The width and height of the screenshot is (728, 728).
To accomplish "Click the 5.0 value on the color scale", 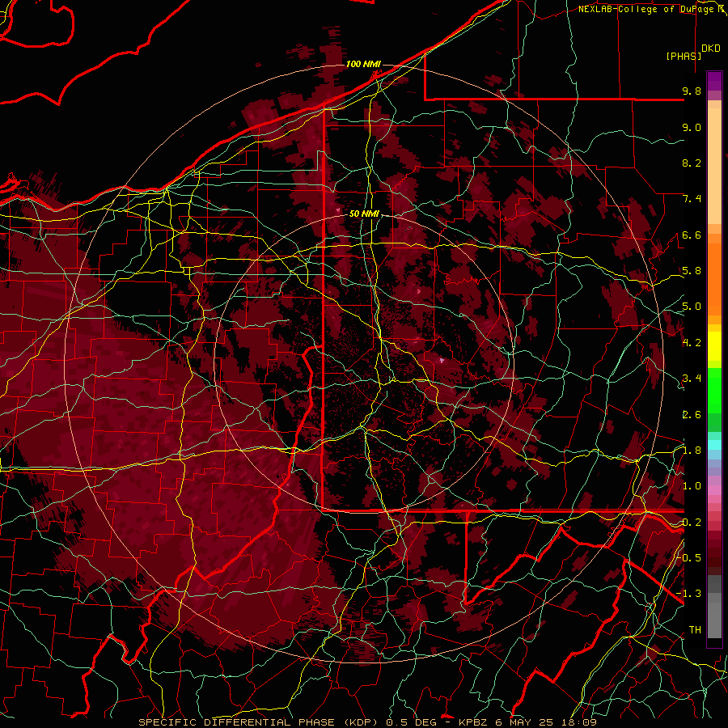I will pos(692,307).
